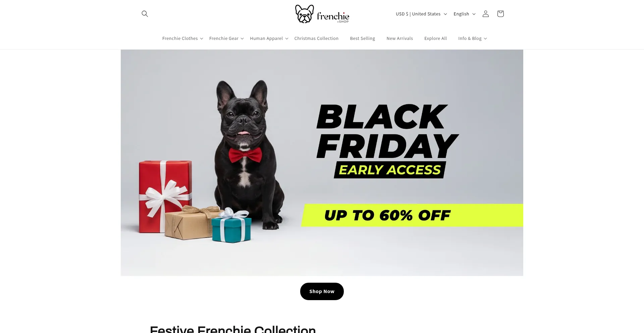644x333 pixels.
Task: Open Explore All page
Action: (x=435, y=38)
